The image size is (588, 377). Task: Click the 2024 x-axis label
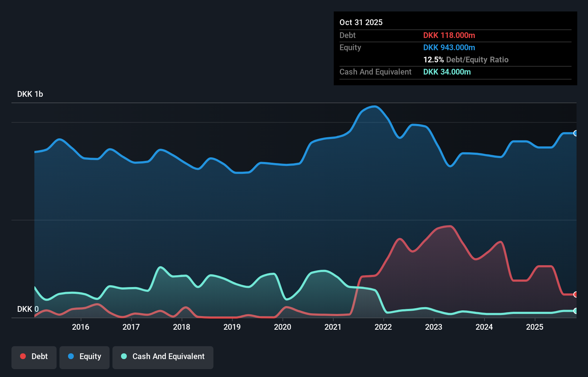pos(484,327)
